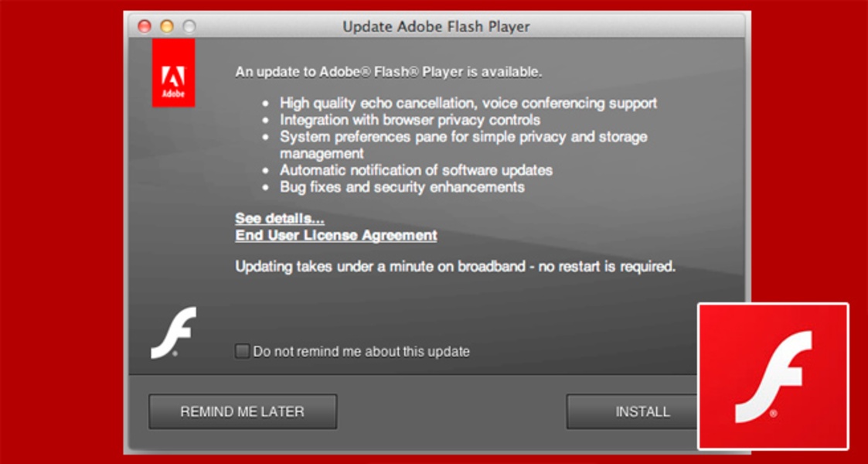Viewport: 868px width, 464px height.
Task: Click the 'Automatic notification of software updates' line
Action: point(416,170)
